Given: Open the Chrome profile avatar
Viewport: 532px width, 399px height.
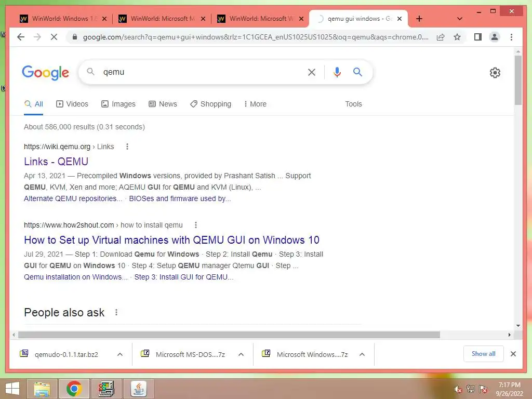Looking at the screenshot, I should [495, 37].
